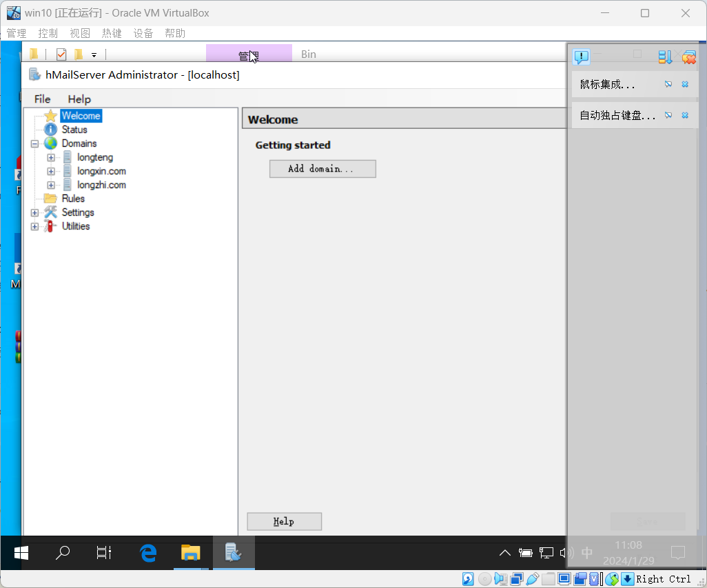
Task: Open Task View on the taskbar
Action: 104,553
